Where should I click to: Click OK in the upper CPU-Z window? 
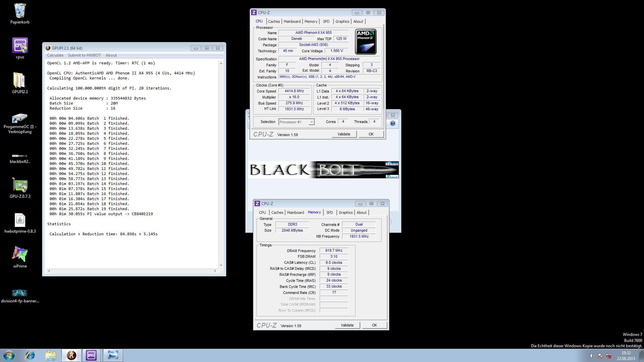[x=371, y=134]
